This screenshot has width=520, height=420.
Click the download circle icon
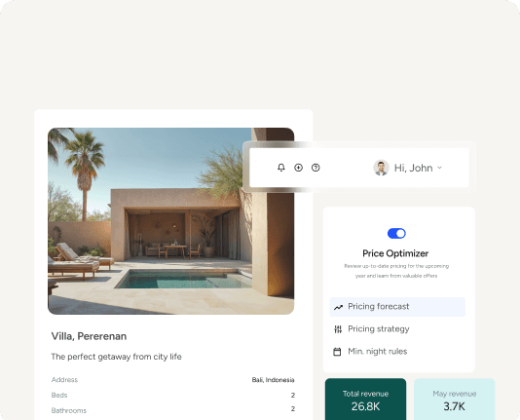point(299,168)
